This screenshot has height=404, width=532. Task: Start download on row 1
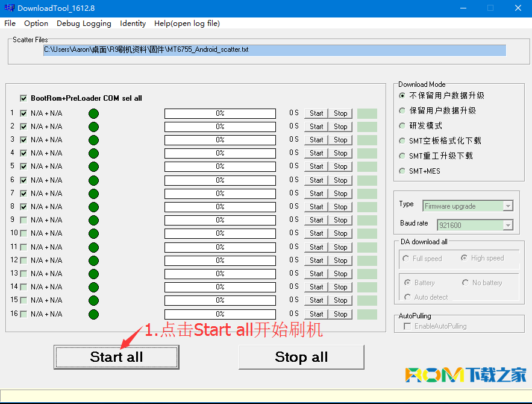316,113
